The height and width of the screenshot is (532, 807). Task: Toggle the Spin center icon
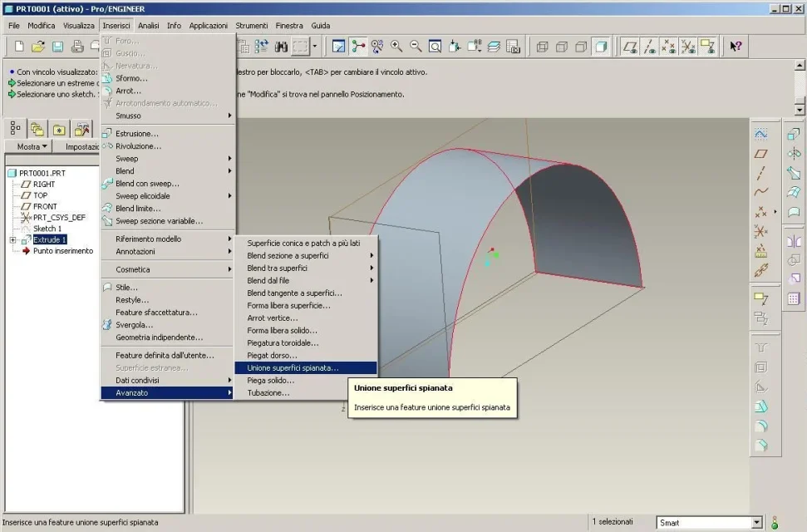tap(358, 47)
